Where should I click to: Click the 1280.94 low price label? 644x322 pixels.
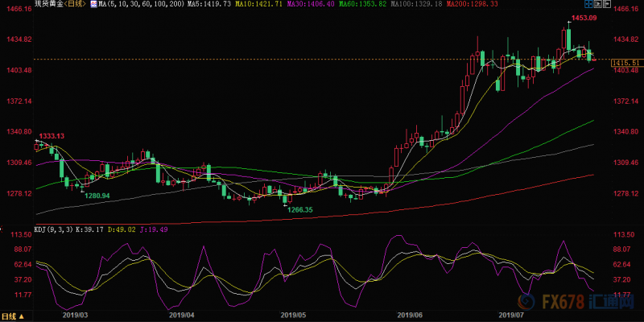pyautogui.click(x=97, y=196)
